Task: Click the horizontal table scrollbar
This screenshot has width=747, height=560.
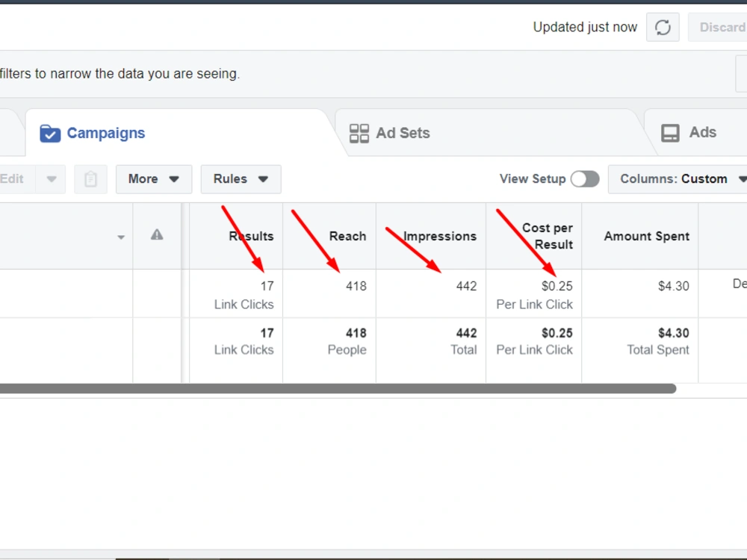Action: 338,388
